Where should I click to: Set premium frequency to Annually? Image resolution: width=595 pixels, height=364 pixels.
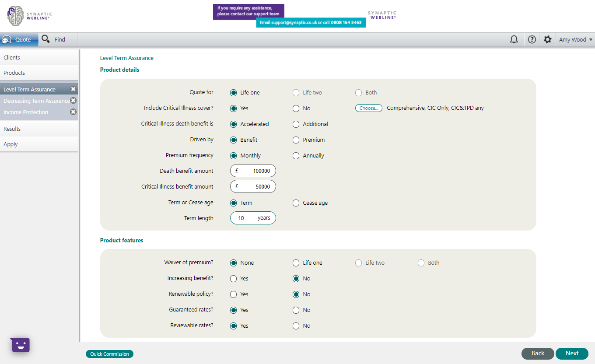(x=296, y=156)
